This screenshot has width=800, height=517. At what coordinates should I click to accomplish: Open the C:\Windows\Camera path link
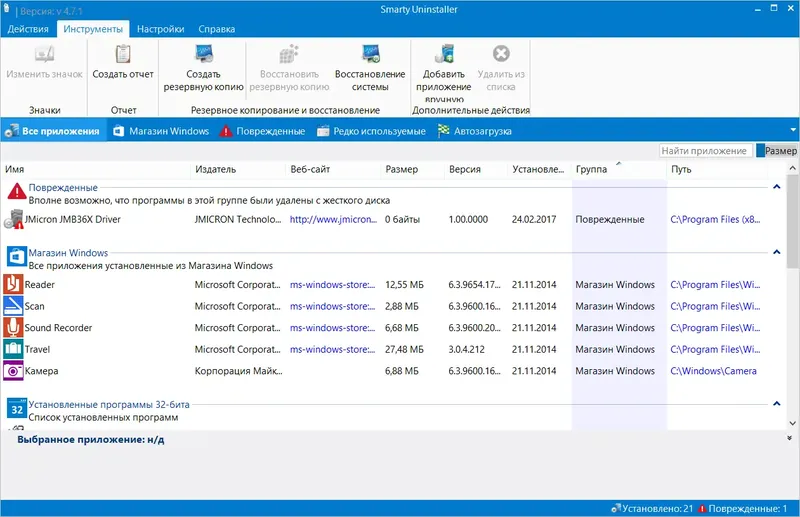[712, 371]
